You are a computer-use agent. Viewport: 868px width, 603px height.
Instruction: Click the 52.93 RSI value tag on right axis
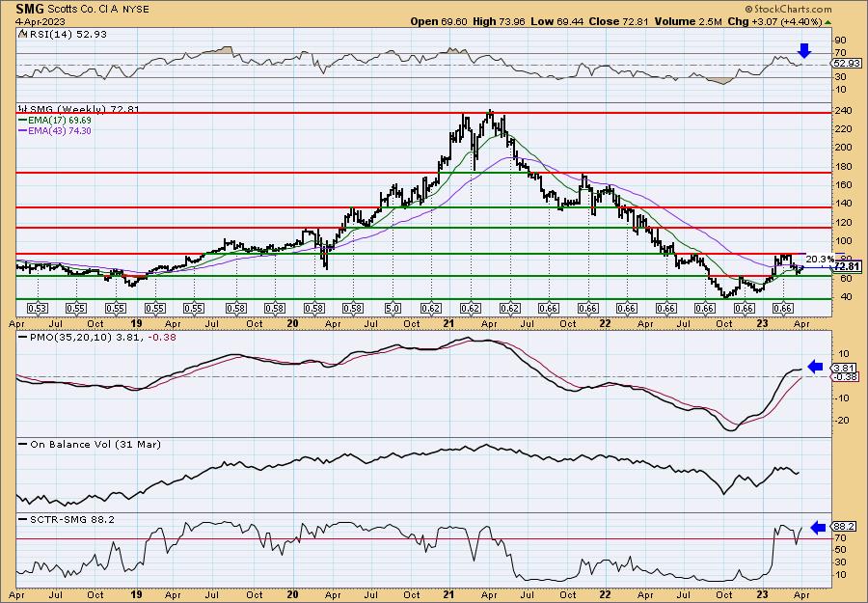847,64
